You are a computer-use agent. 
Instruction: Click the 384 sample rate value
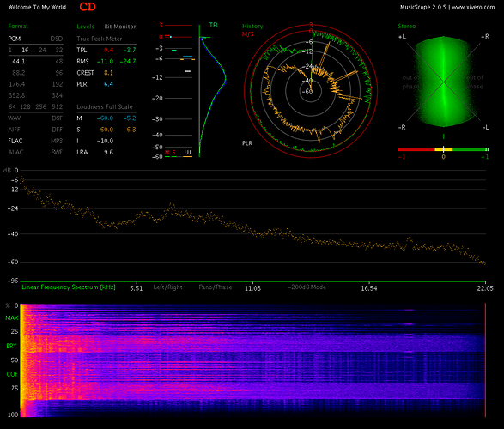click(x=58, y=95)
